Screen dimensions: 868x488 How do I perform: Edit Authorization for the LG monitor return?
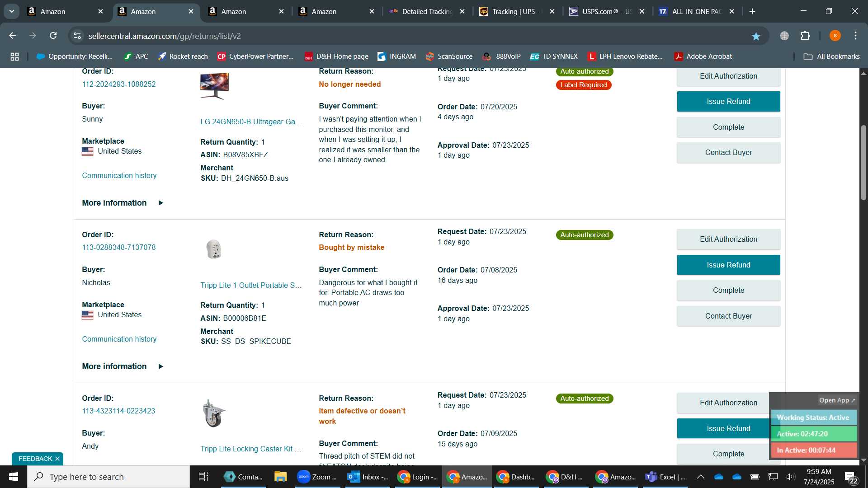(728, 76)
